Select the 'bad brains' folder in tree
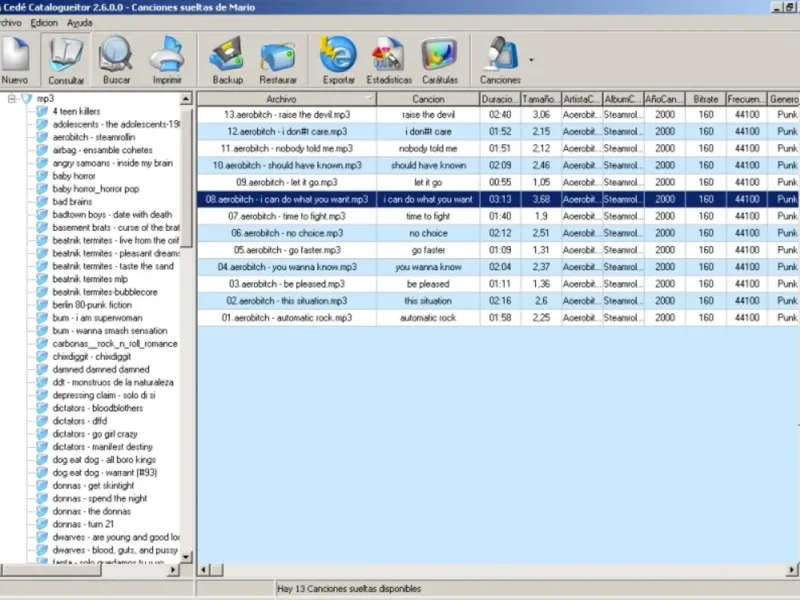Screen dimensions: 800x600 coord(73,201)
